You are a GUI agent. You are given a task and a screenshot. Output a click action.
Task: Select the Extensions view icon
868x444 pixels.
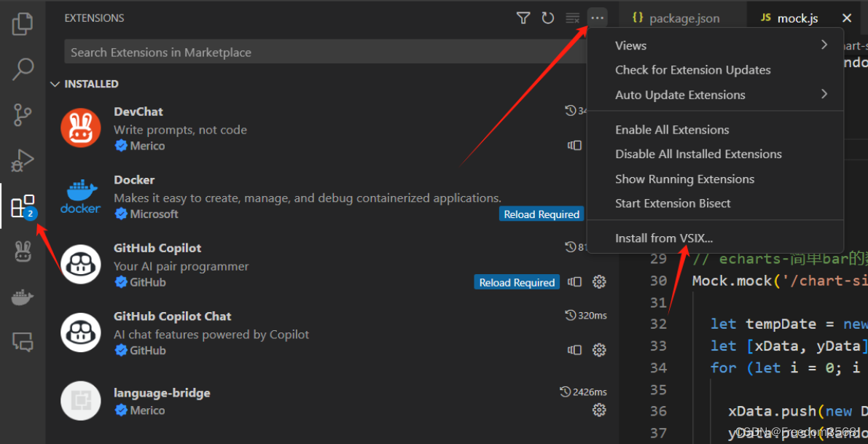pos(23,206)
